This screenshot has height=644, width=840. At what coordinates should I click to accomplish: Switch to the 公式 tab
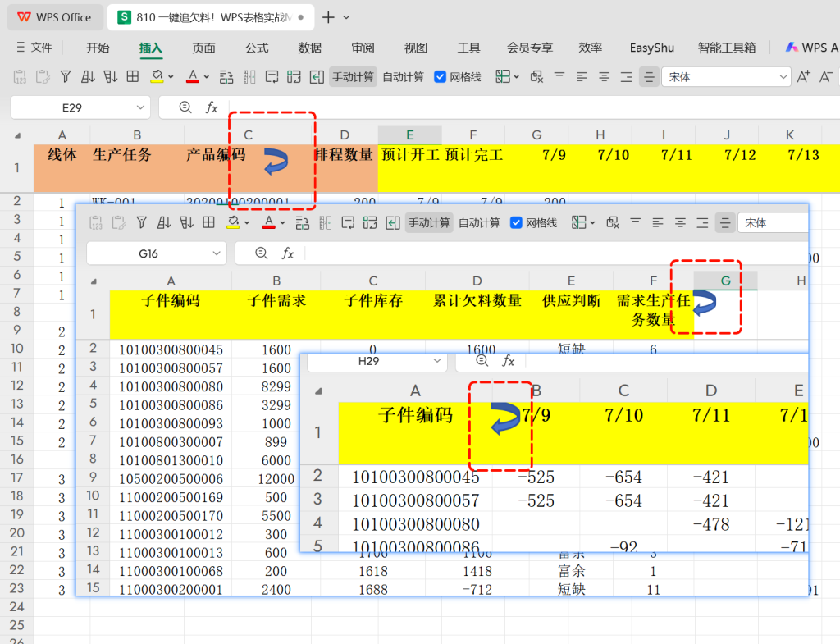[257, 48]
